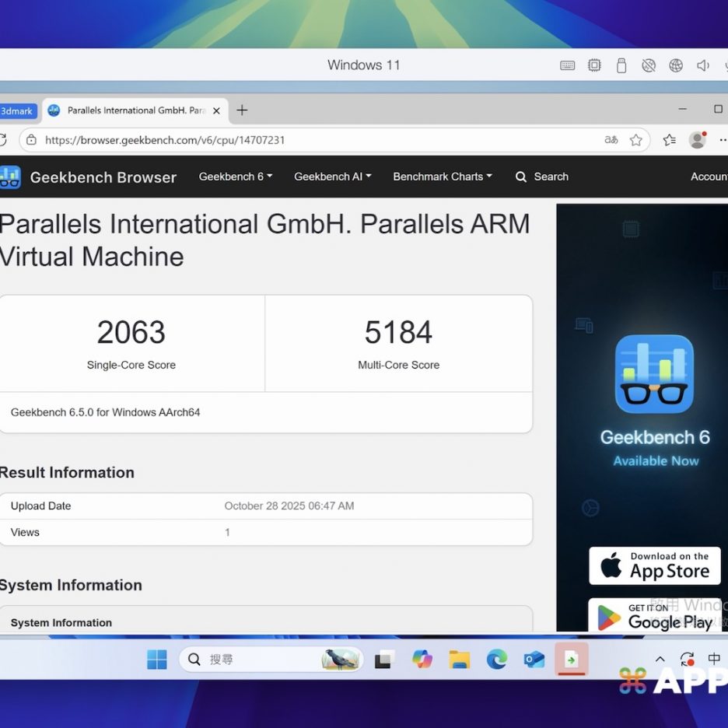Viewport: 728px width, 728px height.
Task: Click Download on the App Store button
Action: point(654,565)
